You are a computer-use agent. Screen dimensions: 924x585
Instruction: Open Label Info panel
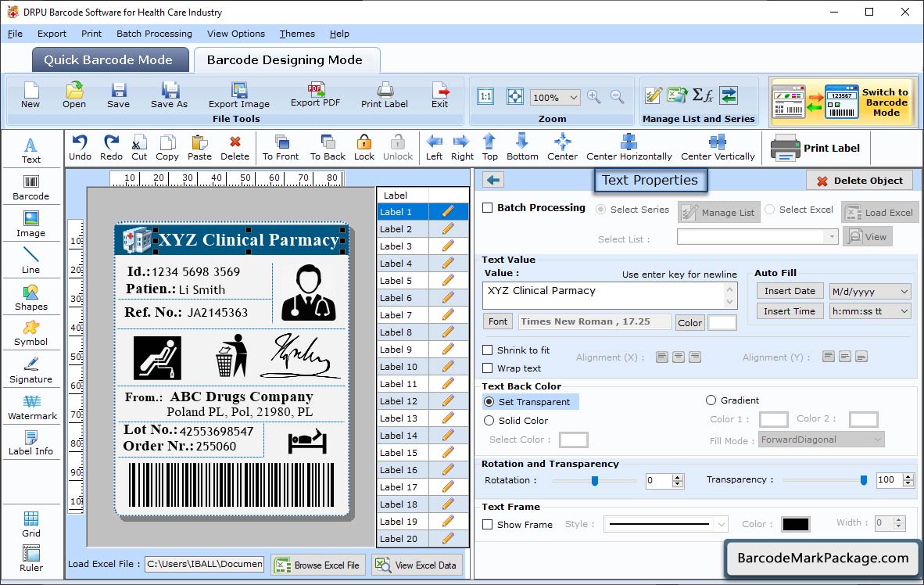(x=31, y=443)
